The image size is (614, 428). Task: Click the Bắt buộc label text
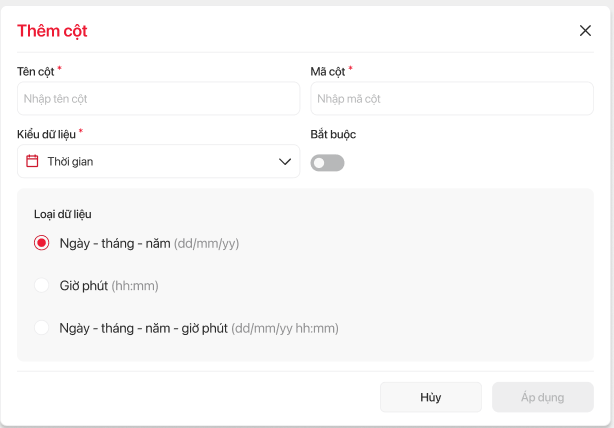pyautogui.click(x=333, y=134)
